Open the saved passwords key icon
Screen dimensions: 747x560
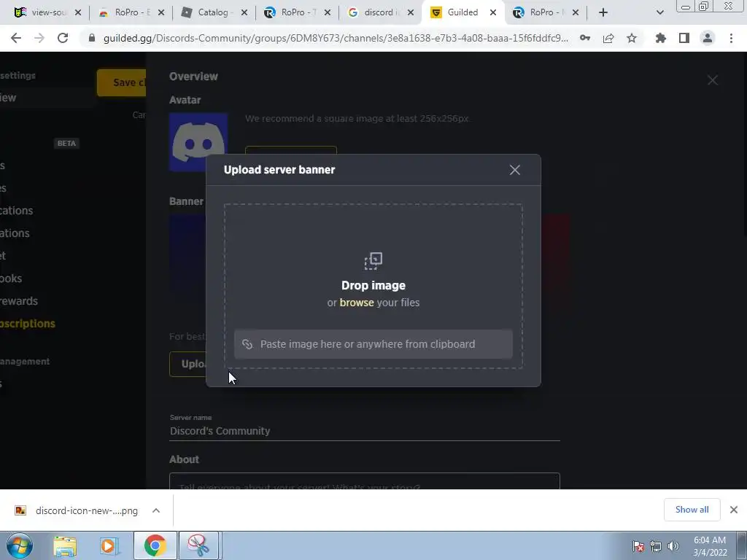click(x=585, y=38)
